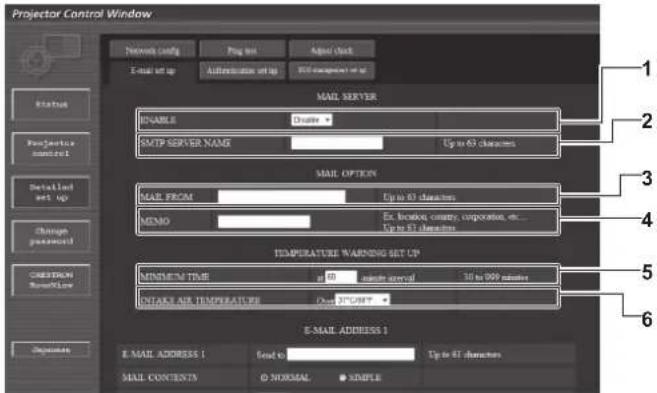
Task: Switch language with the Japanese button
Action: [51, 349]
